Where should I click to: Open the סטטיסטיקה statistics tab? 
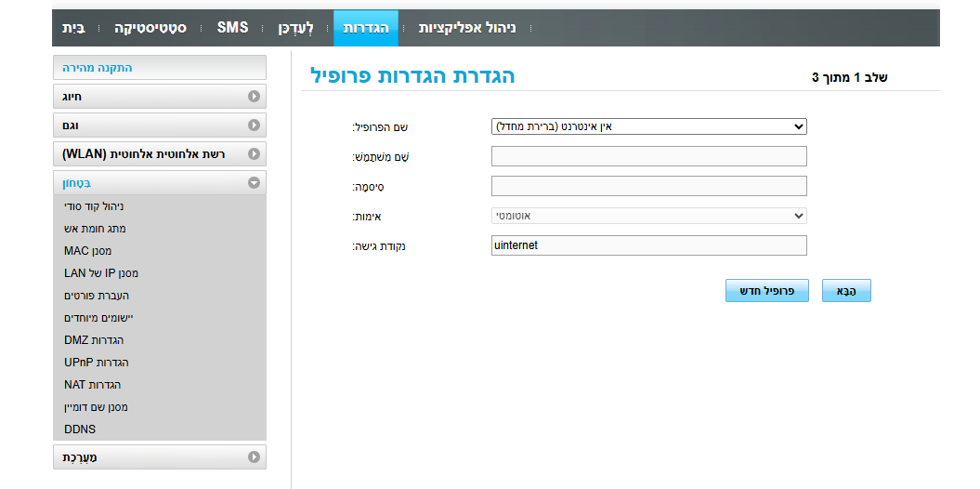(150, 28)
